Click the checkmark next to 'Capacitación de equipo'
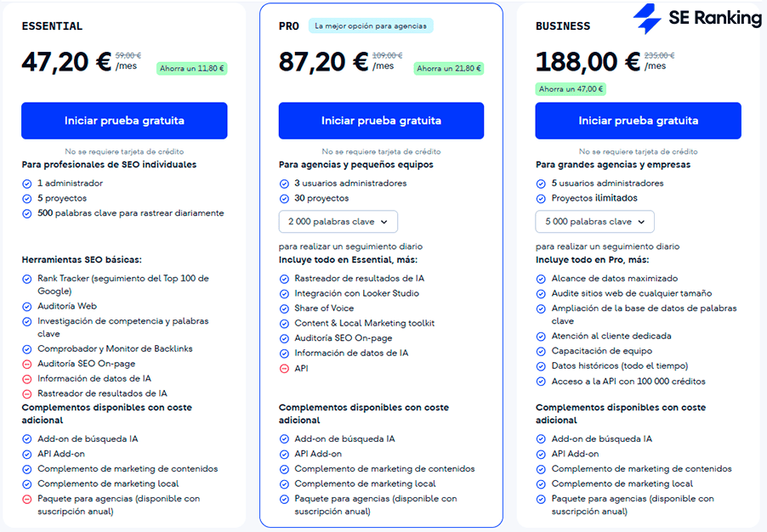This screenshot has width=767, height=532. pos(540,350)
